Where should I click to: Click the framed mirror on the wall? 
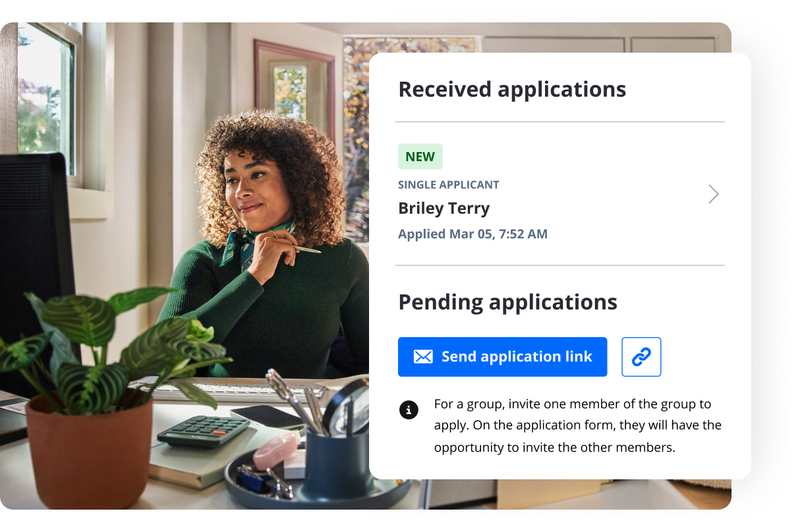(x=294, y=92)
